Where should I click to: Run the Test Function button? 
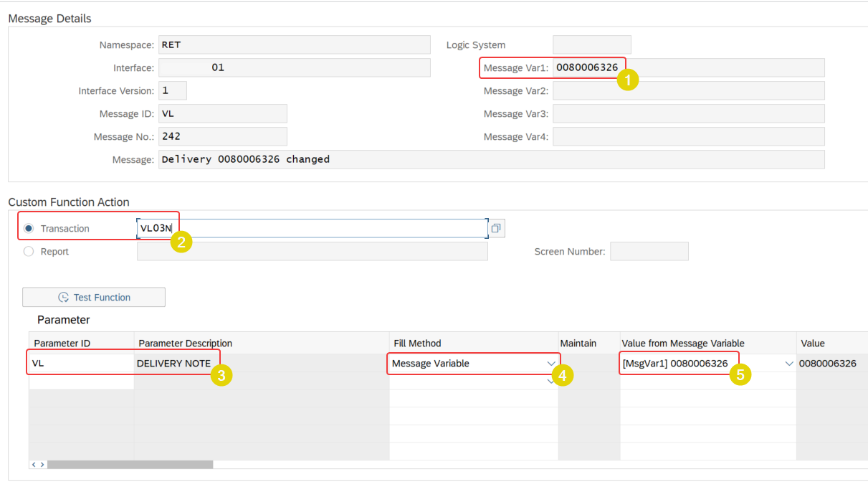[x=94, y=297]
